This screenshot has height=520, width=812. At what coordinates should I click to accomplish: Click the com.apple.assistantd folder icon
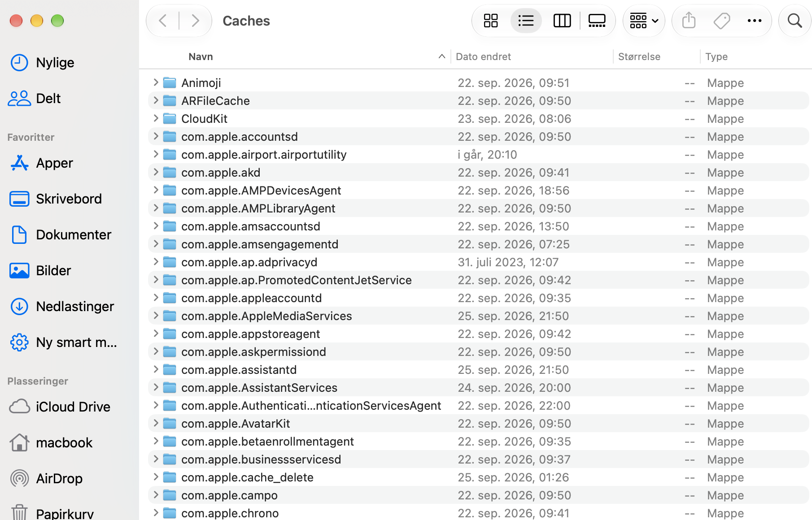coord(170,369)
